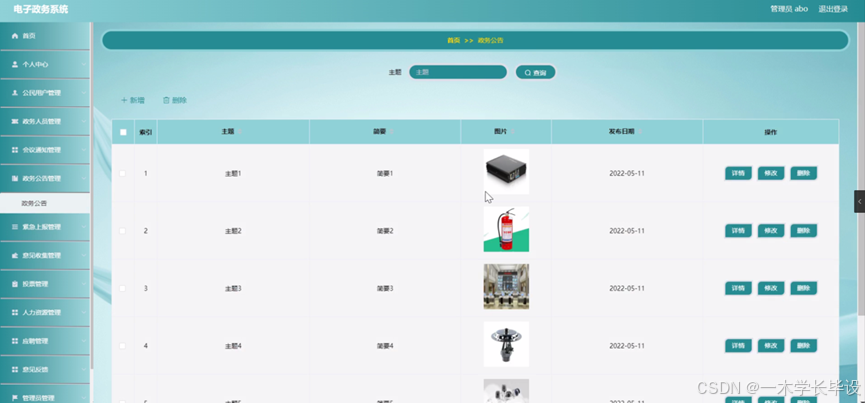Click the black device thumbnail in row 1

tap(506, 171)
